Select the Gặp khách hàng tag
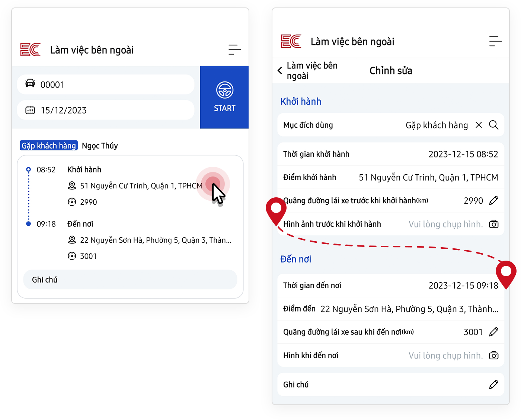Viewport: 521px width, 420px height. point(49,146)
